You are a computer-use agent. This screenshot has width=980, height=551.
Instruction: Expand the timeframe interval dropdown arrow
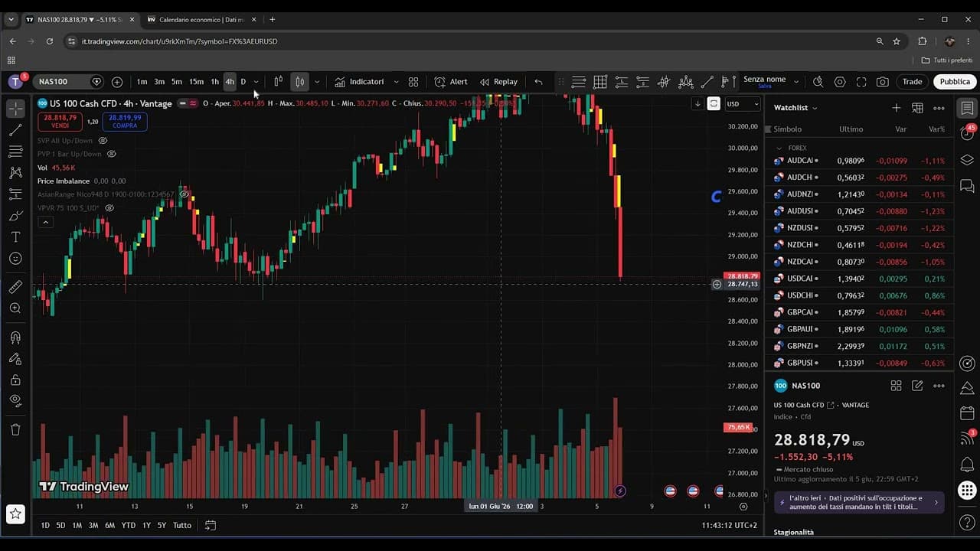pyautogui.click(x=256, y=82)
